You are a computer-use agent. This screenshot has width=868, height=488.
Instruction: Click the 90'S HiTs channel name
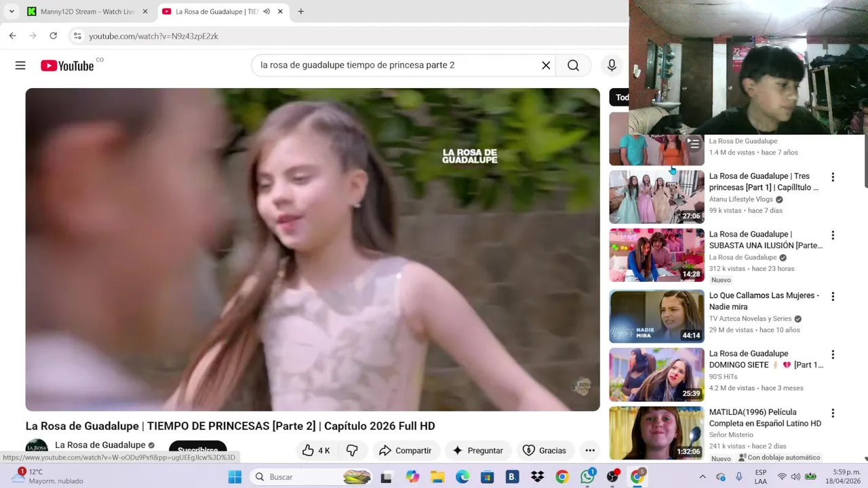pyautogui.click(x=723, y=376)
